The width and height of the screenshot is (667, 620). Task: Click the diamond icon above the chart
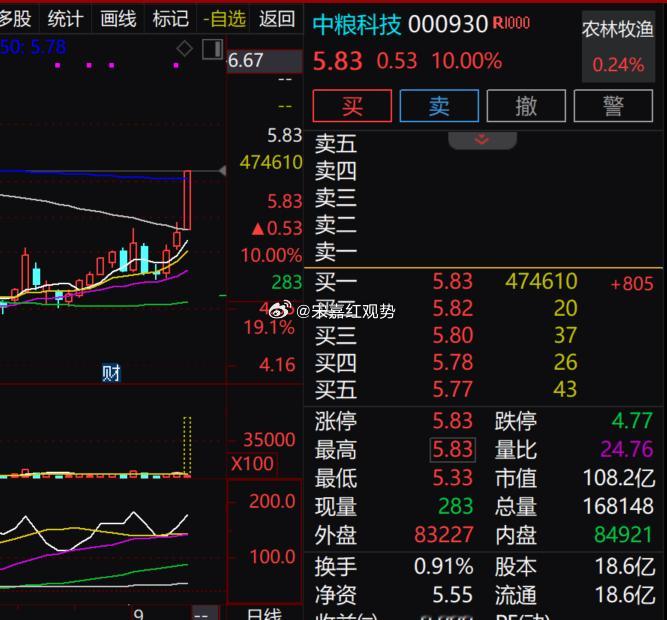(x=185, y=48)
